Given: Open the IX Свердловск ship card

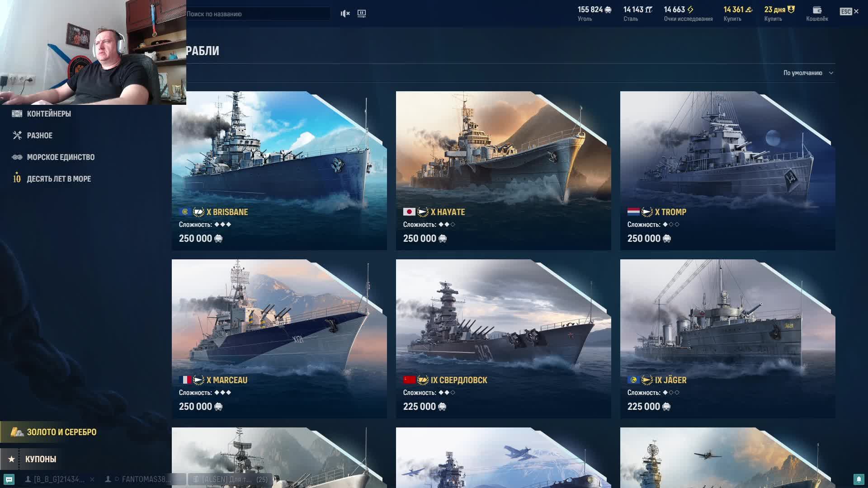Looking at the screenshot, I should click(x=504, y=339).
